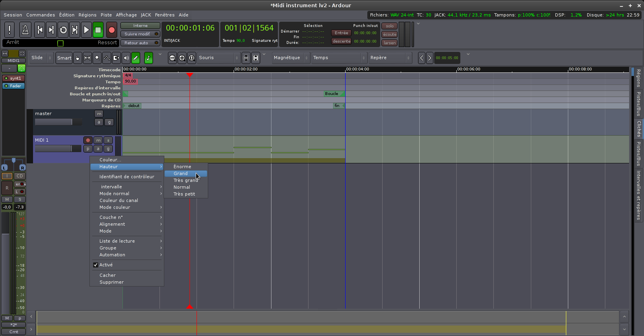Select the pencil draw tool

coord(136,58)
